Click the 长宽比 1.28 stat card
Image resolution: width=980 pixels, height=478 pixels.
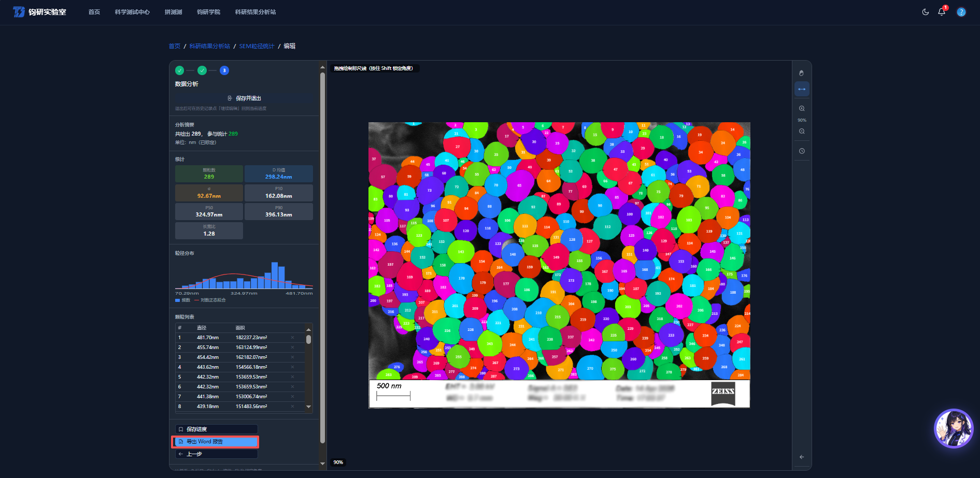click(209, 230)
